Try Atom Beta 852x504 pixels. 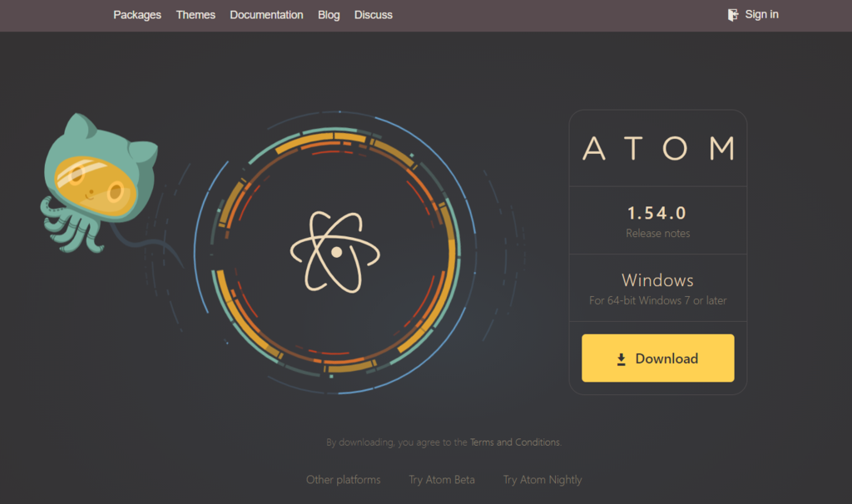point(441,479)
